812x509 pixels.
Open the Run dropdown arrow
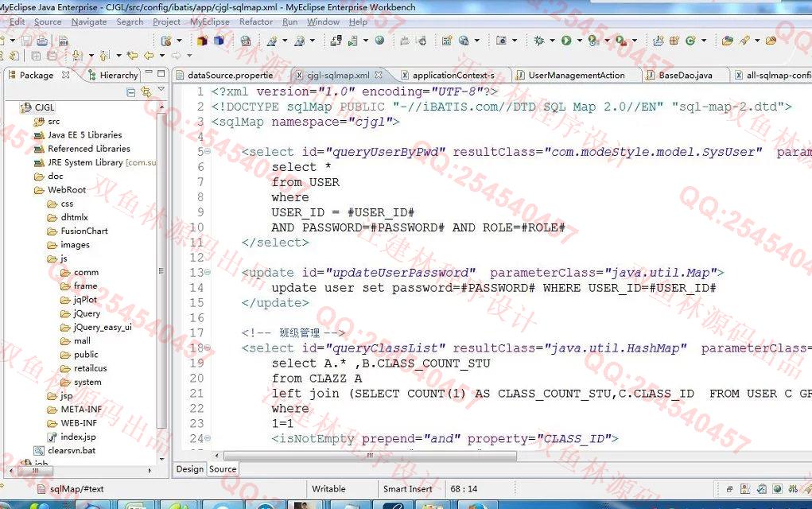pyautogui.click(x=580, y=41)
